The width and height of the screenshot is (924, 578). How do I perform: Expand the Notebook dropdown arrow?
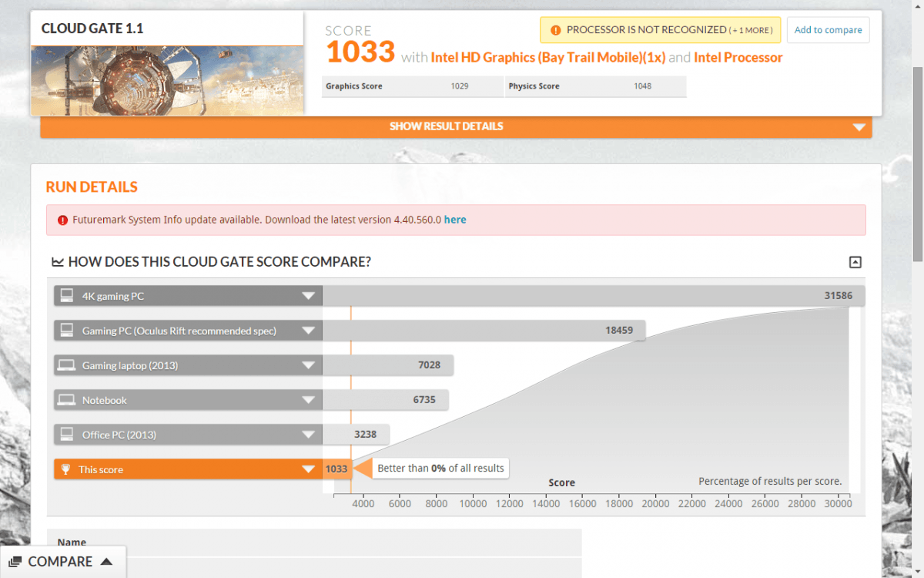pos(309,400)
